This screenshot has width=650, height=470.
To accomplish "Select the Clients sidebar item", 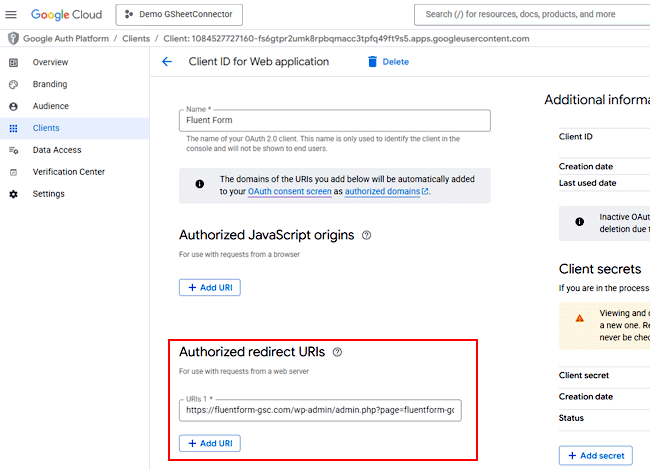I will click(x=46, y=128).
